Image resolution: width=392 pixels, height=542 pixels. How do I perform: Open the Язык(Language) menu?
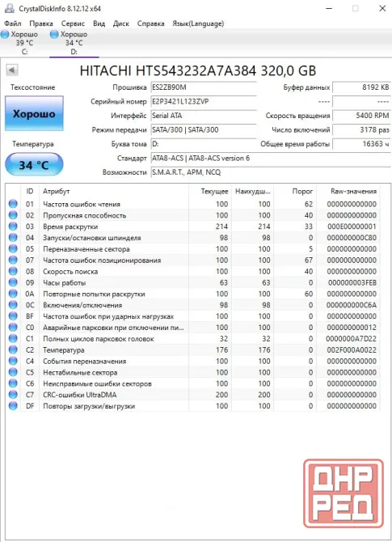coord(198,23)
